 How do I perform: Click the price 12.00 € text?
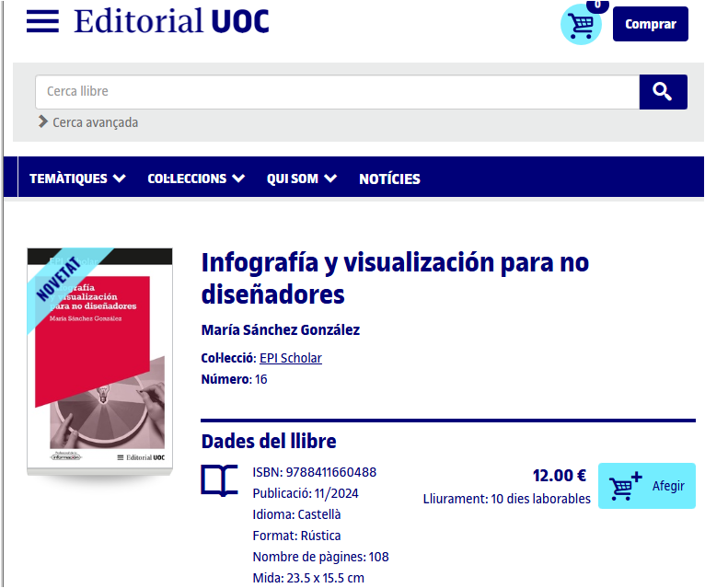[x=560, y=475]
